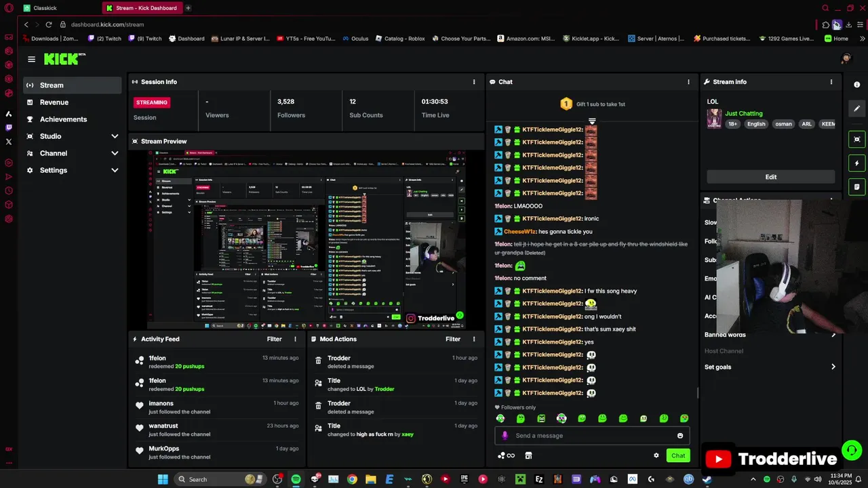Click Trodder in the Mod Actions title change
Screen dimensions: 868x488
point(384,389)
